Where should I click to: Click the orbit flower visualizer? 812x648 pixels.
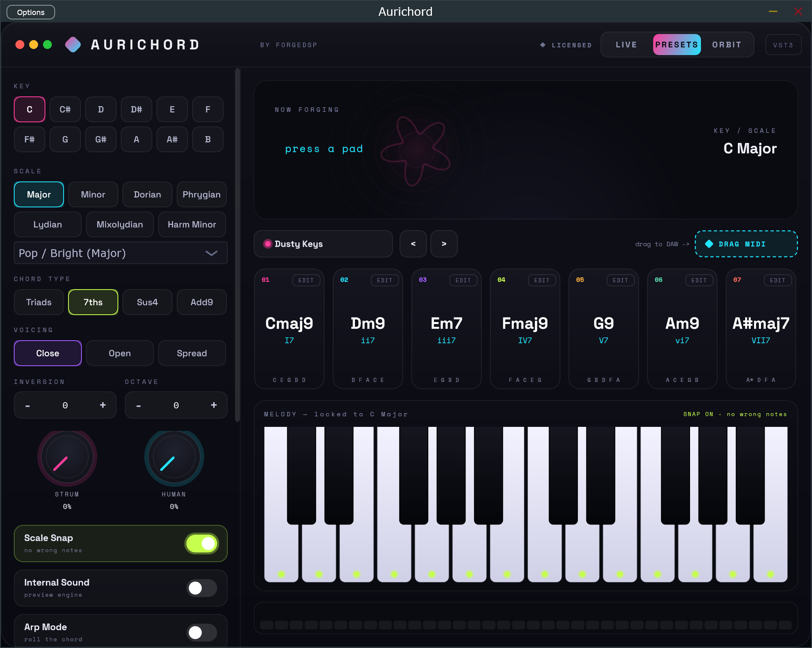tap(416, 150)
